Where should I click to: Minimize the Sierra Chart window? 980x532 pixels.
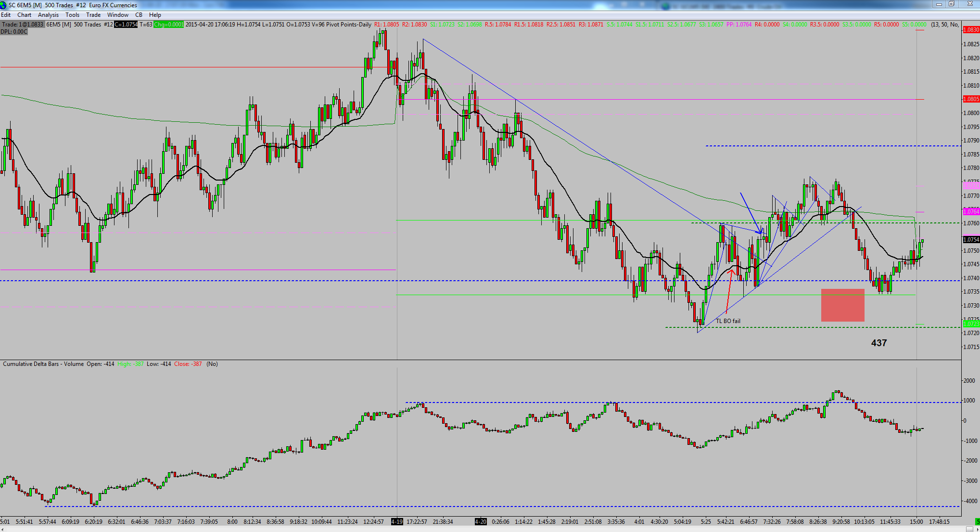(x=939, y=4)
